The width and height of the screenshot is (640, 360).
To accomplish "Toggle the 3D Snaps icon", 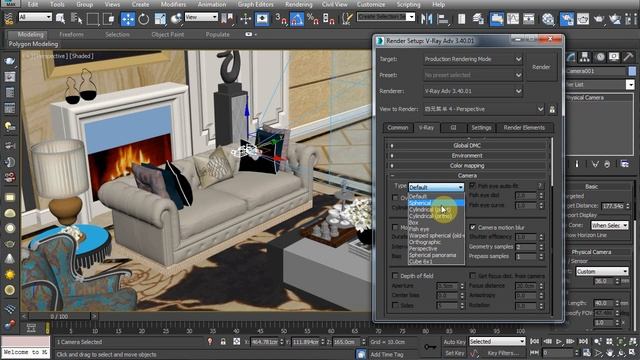I will coord(281,19).
